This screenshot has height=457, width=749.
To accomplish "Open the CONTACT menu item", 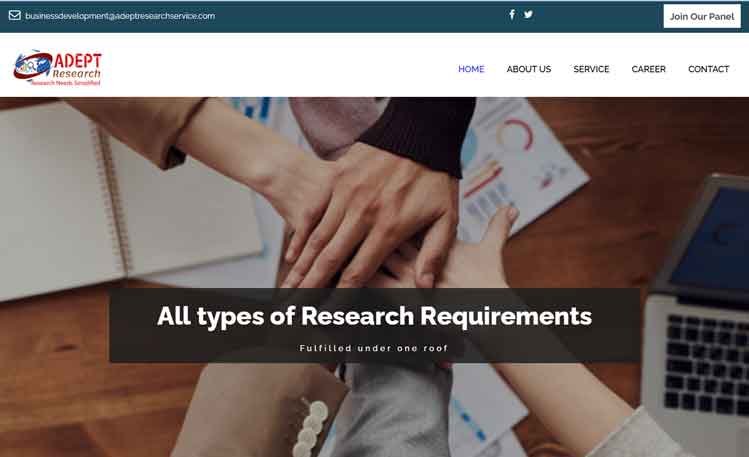I will [x=708, y=69].
